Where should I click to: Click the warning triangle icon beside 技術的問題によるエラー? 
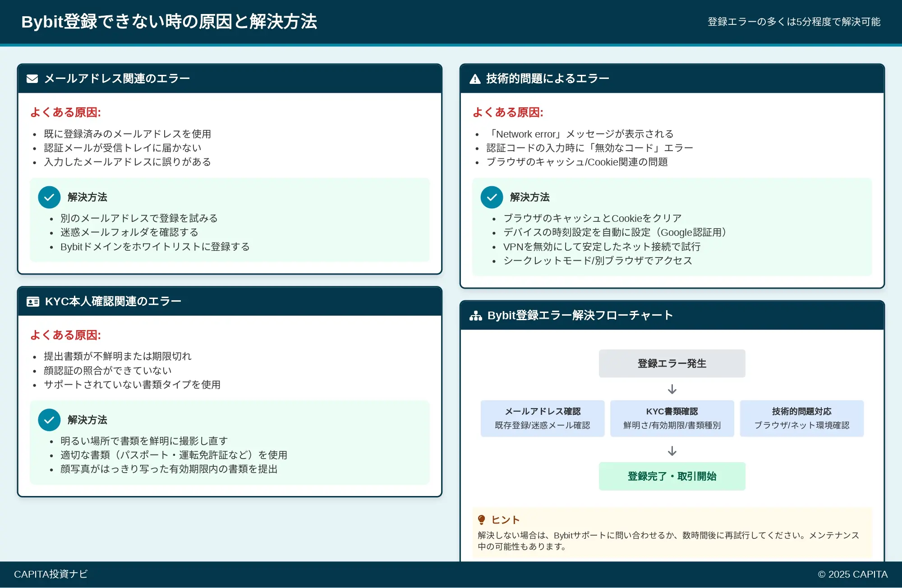pos(475,79)
